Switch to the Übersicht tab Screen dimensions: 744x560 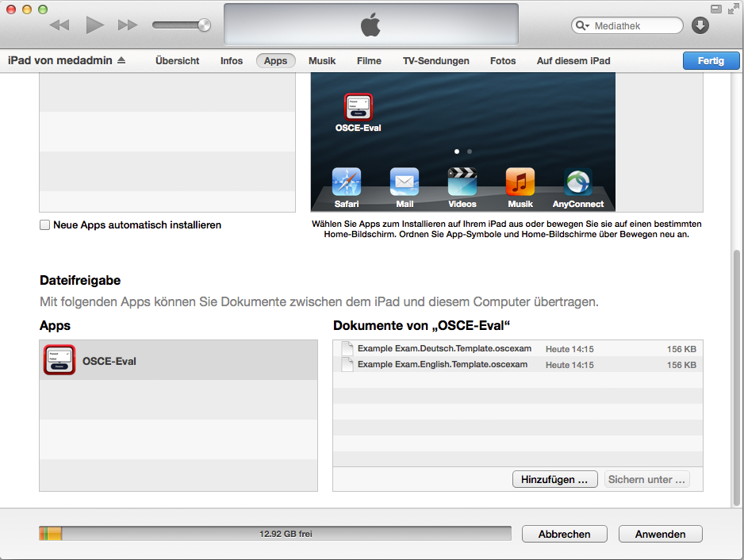point(178,61)
